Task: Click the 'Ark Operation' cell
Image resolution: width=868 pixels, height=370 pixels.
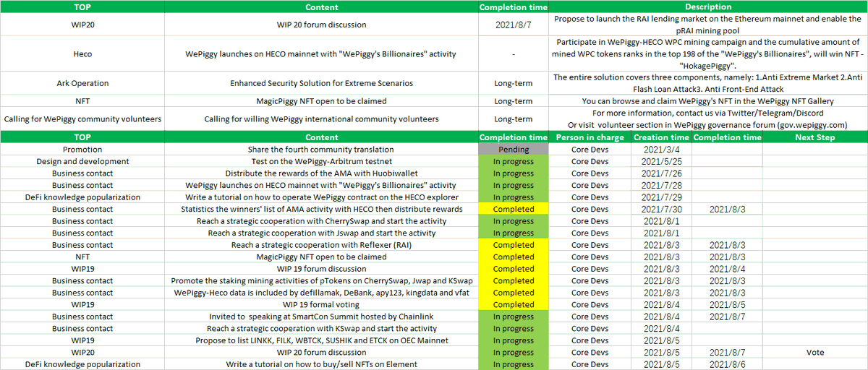Action: coord(82,83)
